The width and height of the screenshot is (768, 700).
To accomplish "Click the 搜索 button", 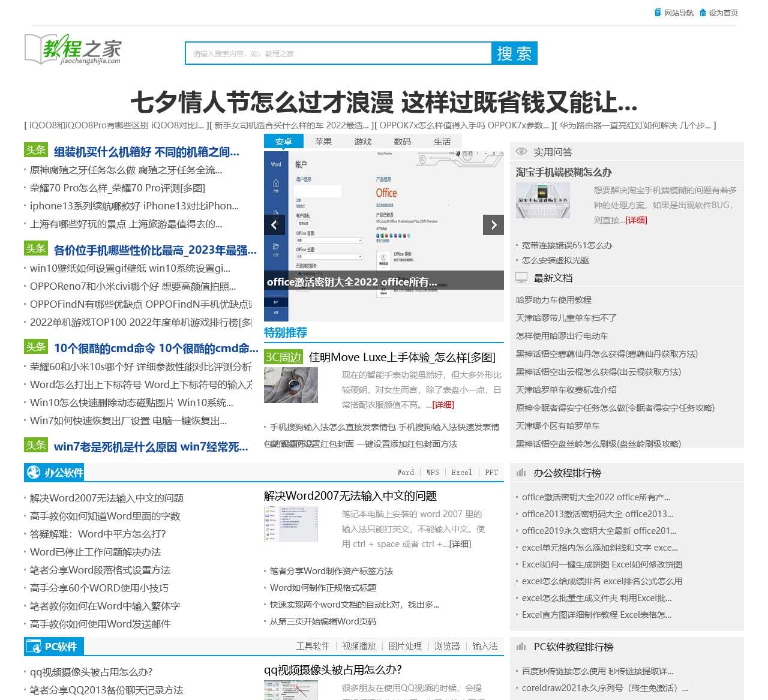I will 514,53.
